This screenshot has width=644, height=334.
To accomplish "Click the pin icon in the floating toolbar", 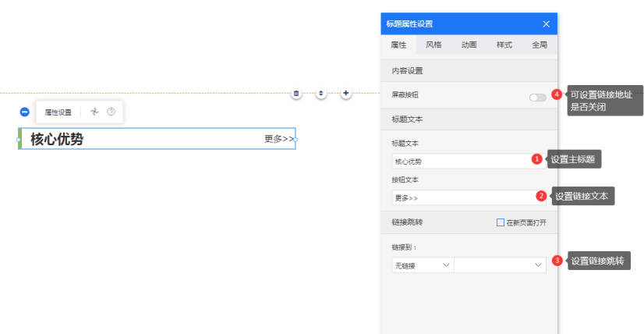I will (x=95, y=112).
